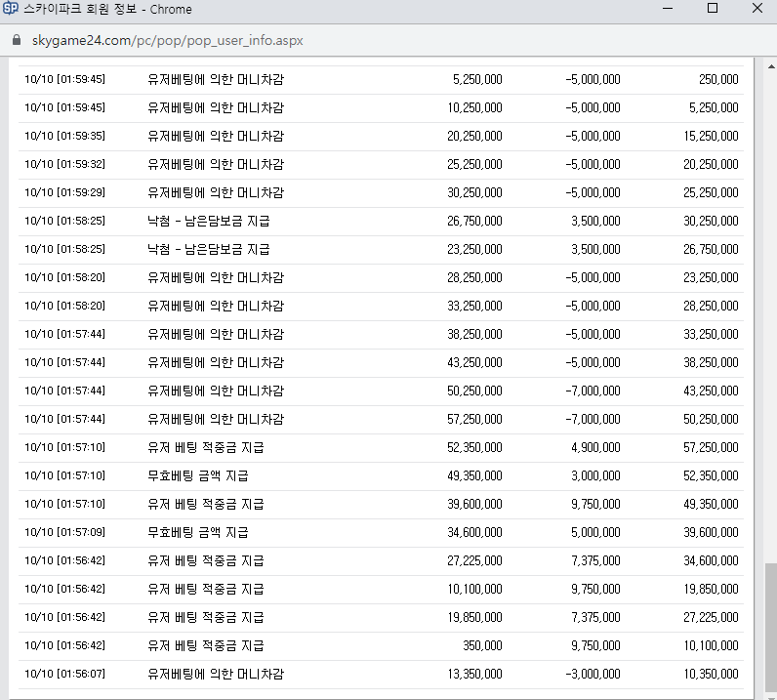Click the vertical scrollbar thumb

pyautogui.click(x=769, y=625)
